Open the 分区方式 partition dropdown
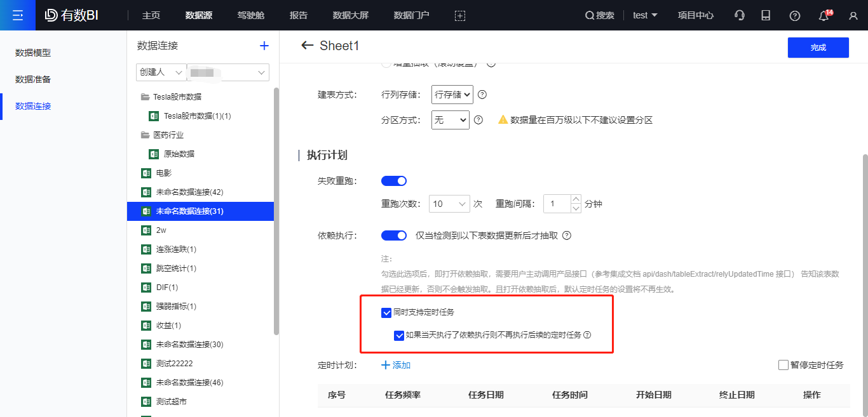 [x=450, y=119]
